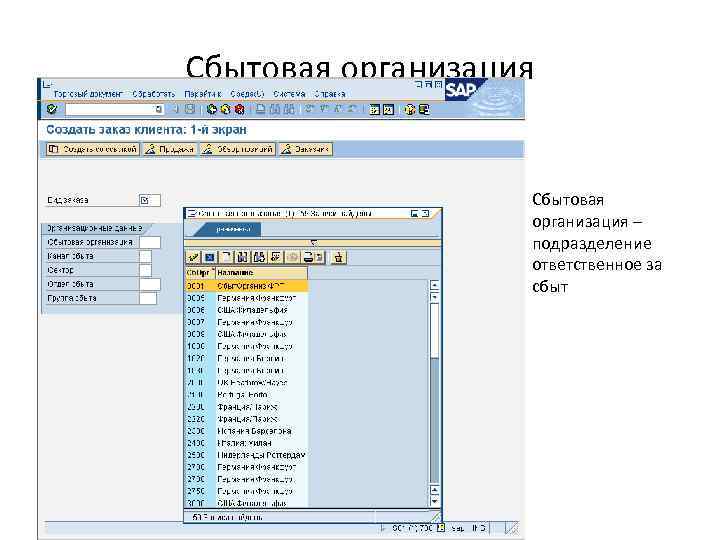
Task: Select highlighted row 0001 in value list
Action: [246, 286]
